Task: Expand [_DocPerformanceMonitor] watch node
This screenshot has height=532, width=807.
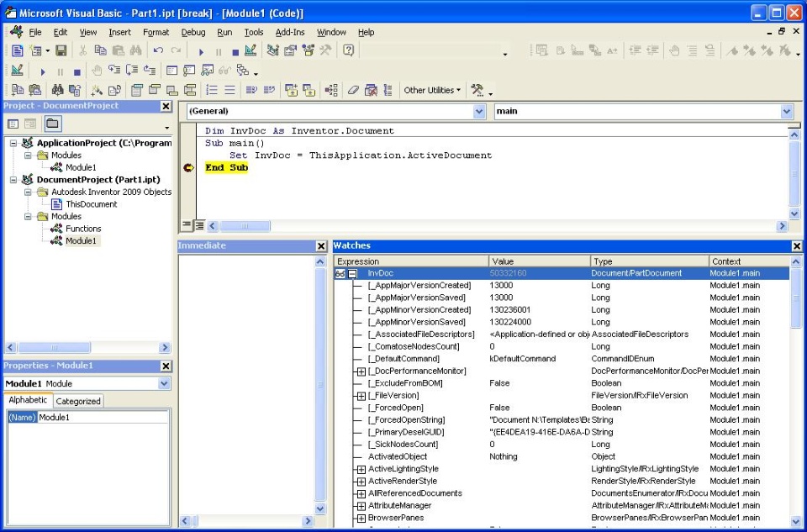Action: click(361, 371)
